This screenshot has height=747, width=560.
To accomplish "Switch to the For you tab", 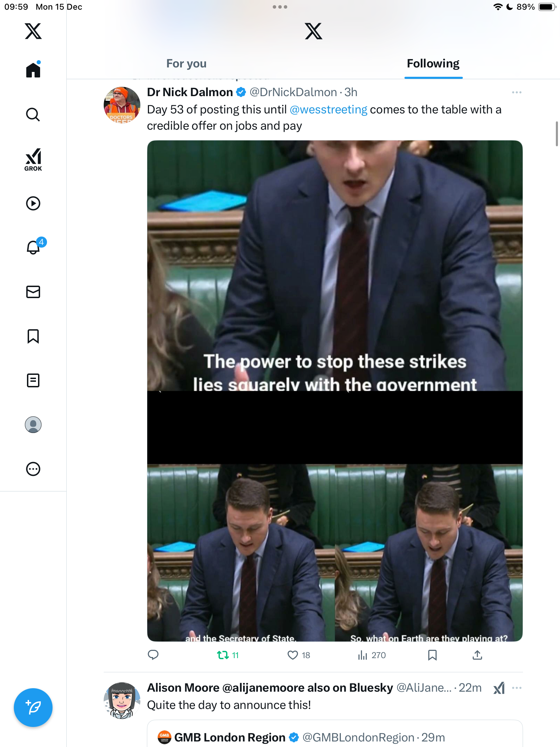I will tap(186, 64).
